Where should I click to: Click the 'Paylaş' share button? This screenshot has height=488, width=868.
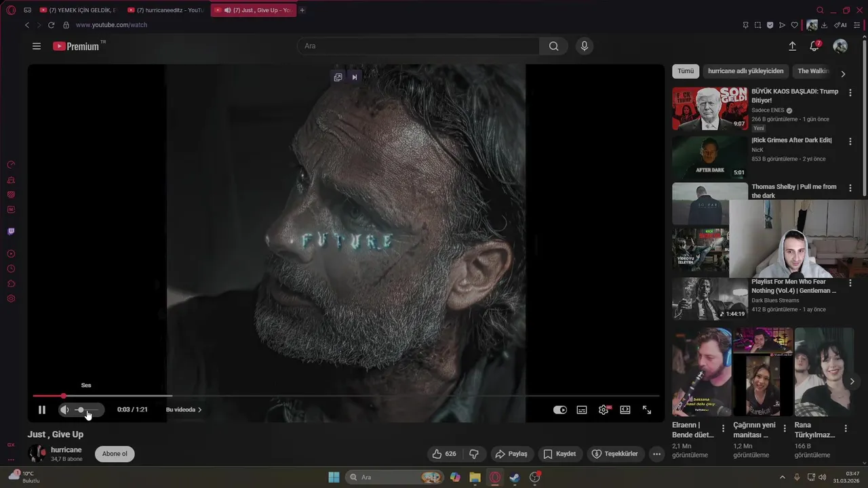(x=511, y=454)
